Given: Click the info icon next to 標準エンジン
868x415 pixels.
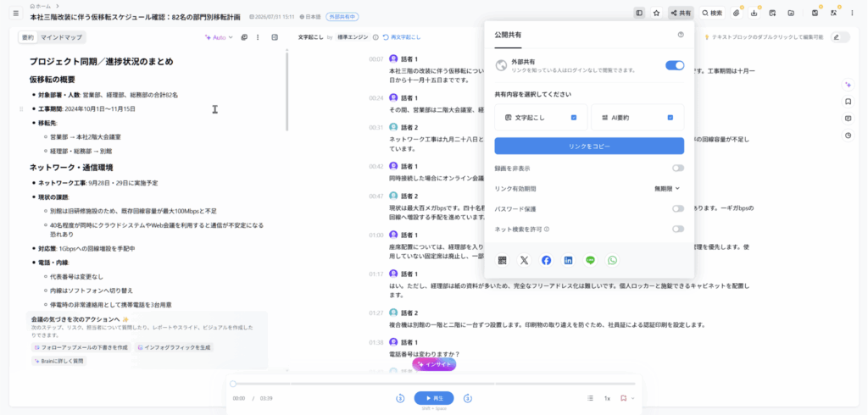Looking at the screenshot, I should point(376,37).
